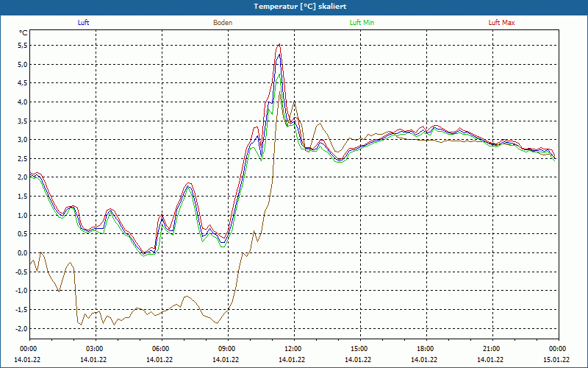588x368 pixels.
Task: Click the 'Luft Max' legend label
Action: pyautogui.click(x=501, y=23)
